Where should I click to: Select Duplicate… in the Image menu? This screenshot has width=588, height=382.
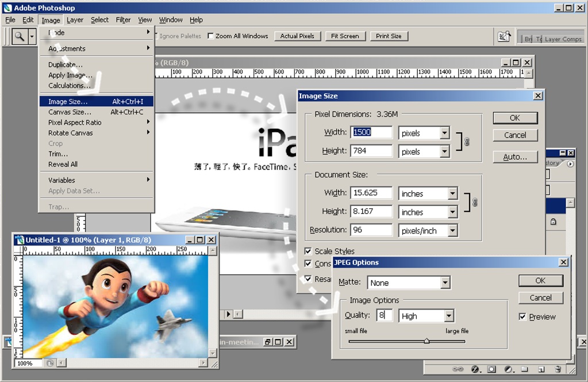click(97, 64)
